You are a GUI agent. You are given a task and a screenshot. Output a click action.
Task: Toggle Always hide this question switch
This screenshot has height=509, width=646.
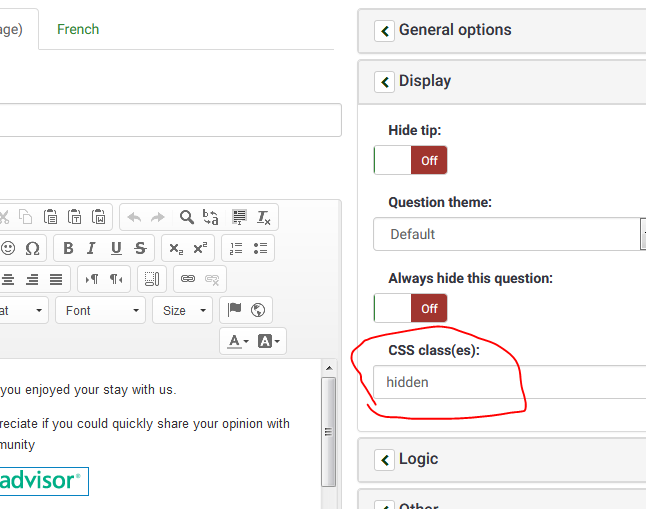tap(410, 308)
